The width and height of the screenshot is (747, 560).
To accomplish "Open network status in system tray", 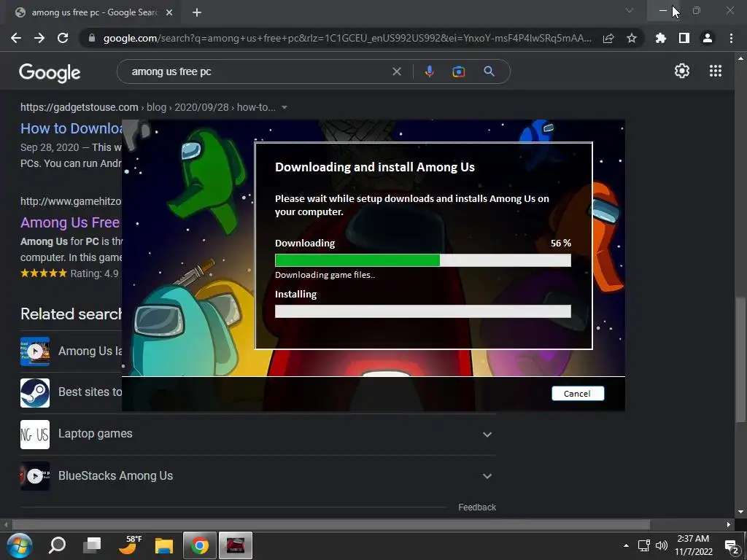I will [644, 545].
